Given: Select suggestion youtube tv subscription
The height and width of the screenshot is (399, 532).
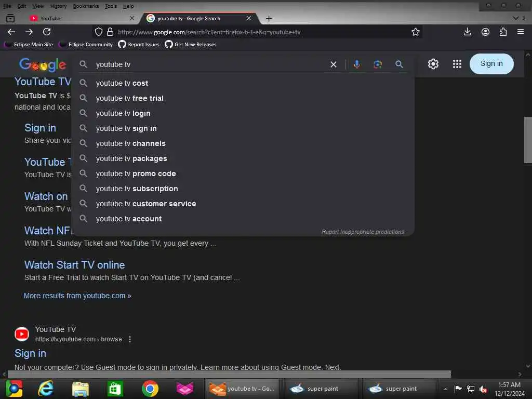Looking at the screenshot, I should click(243, 189).
